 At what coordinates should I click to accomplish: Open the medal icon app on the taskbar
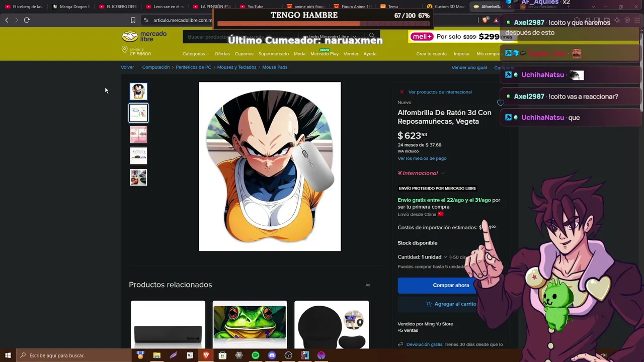click(140, 355)
